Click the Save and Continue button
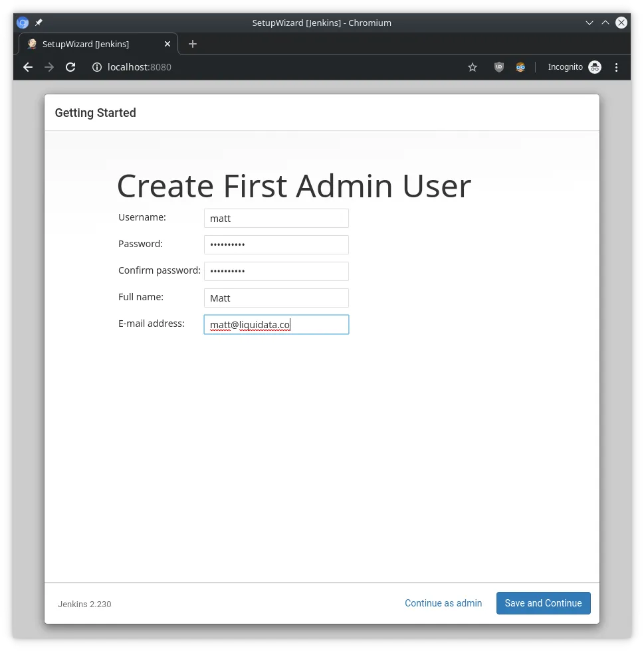 click(543, 603)
